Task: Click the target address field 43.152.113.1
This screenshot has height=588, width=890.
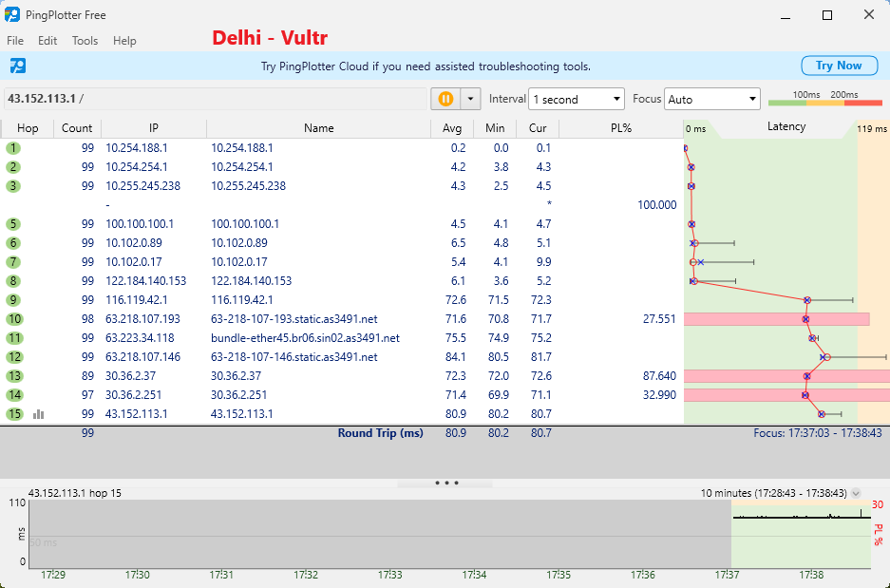Action: pos(215,99)
